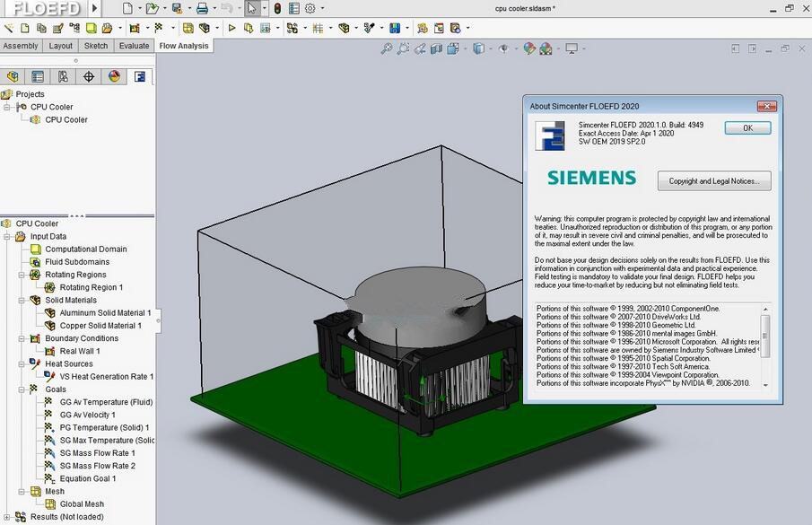Select Fluid Subdomains in the tree

[77, 262]
